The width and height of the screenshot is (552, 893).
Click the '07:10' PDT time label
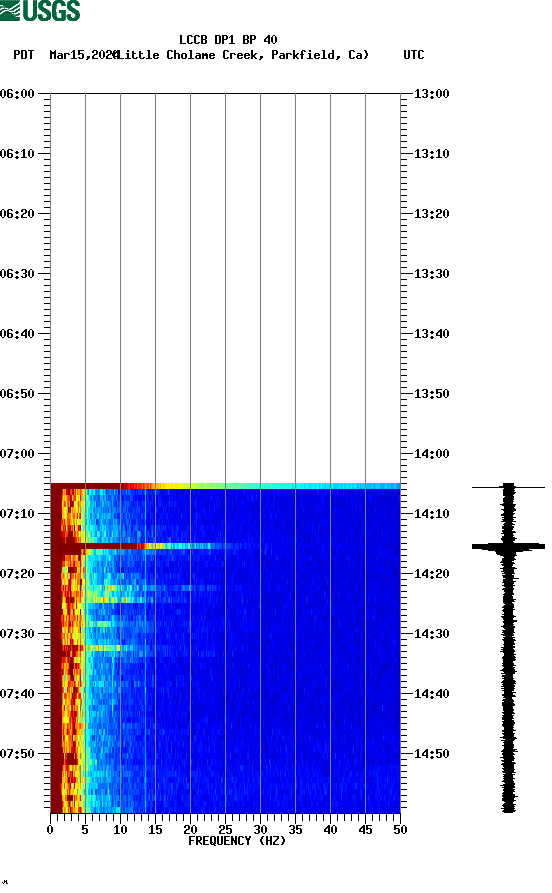pos(18,514)
